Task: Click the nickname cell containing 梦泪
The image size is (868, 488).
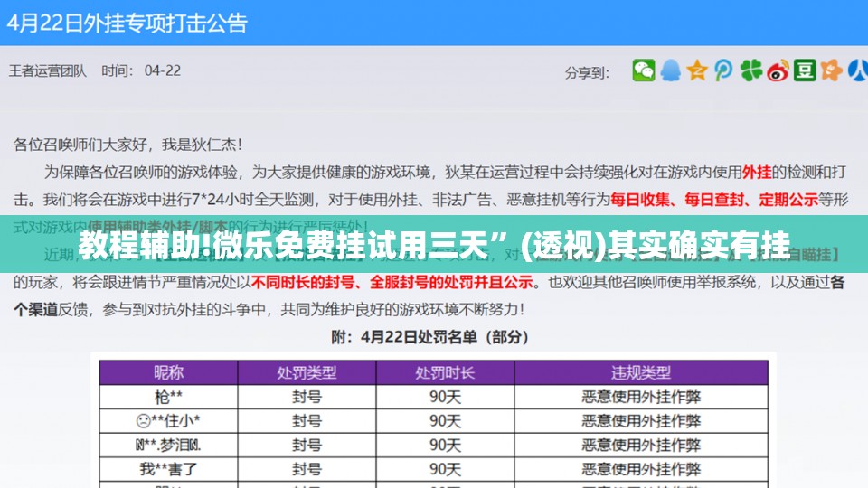Action: click(x=168, y=445)
